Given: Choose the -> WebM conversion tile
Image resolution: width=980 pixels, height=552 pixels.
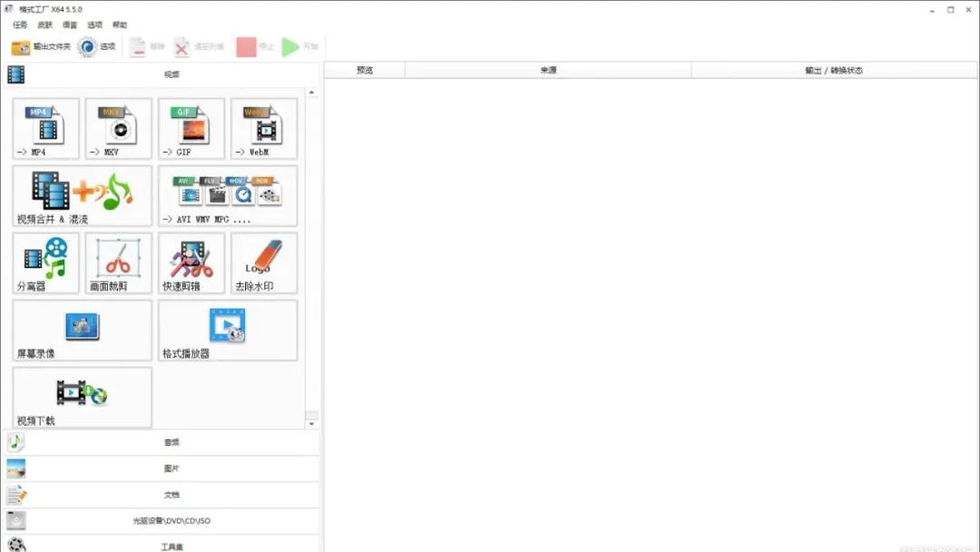Looking at the screenshot, I should pos(264,128).
